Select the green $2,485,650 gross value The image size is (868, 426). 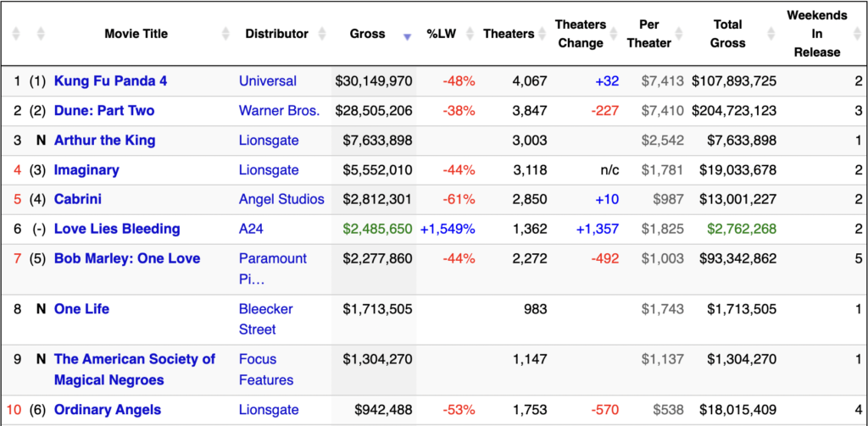click(x=377, y=229)
